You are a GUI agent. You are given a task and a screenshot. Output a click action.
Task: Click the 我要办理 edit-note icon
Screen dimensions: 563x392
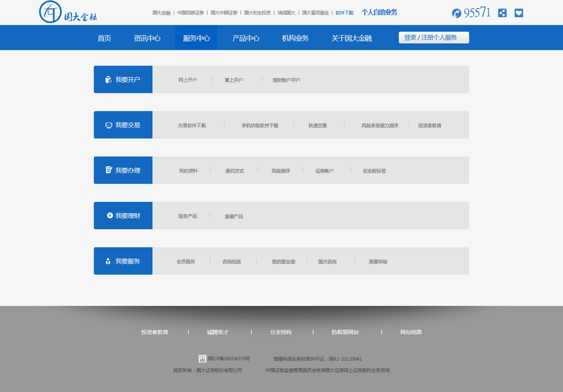pyautogui.click(x=109, y=170)
